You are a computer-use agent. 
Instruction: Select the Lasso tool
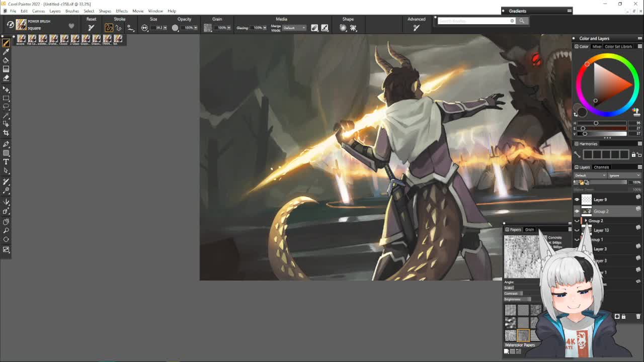point(6,107)
